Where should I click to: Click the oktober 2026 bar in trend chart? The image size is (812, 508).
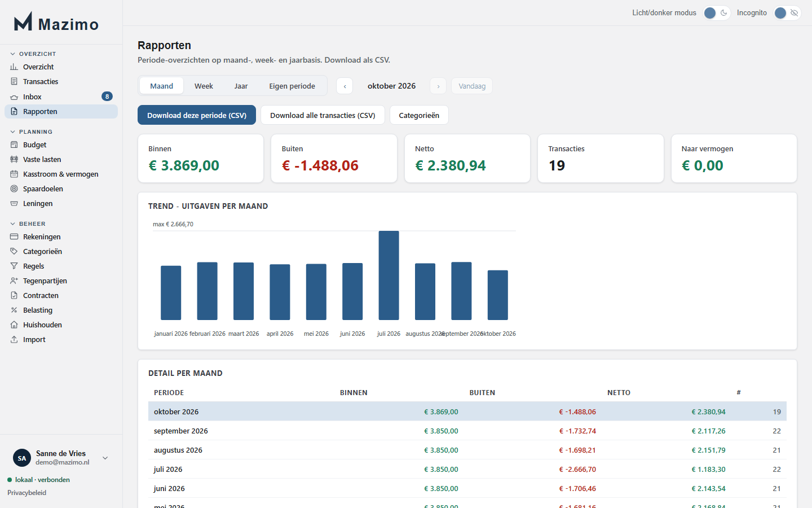(498, 295)
